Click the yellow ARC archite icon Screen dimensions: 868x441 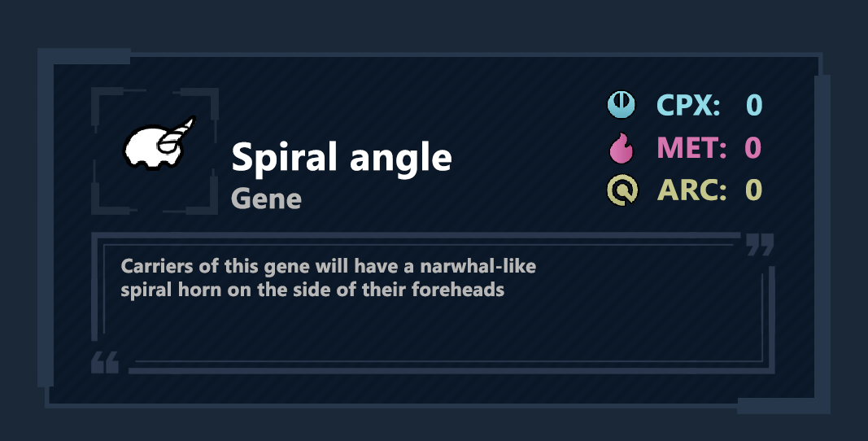click(x=622, y=190)
